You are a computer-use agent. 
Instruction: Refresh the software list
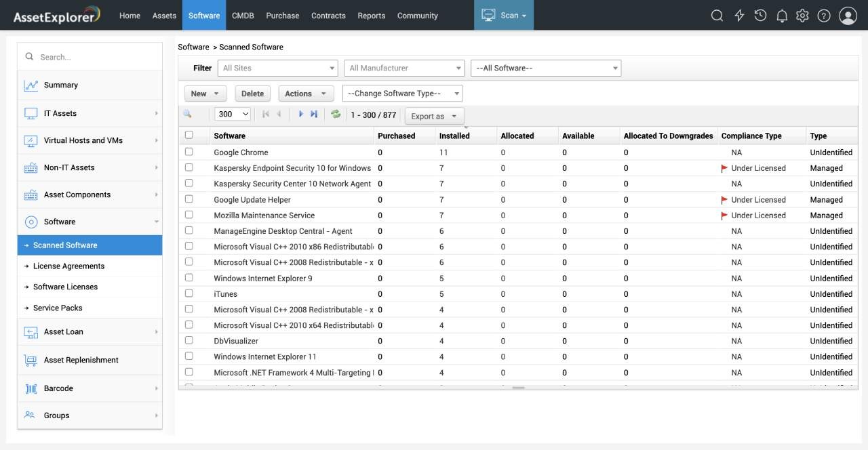(336, 114)
